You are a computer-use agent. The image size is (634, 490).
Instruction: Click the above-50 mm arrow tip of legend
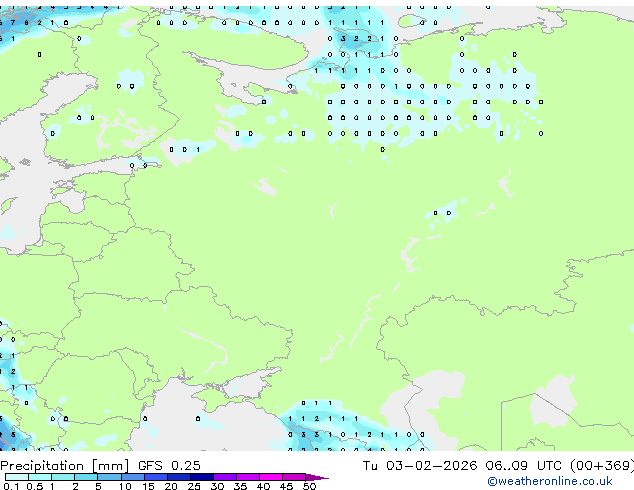[x=317, y=477]
